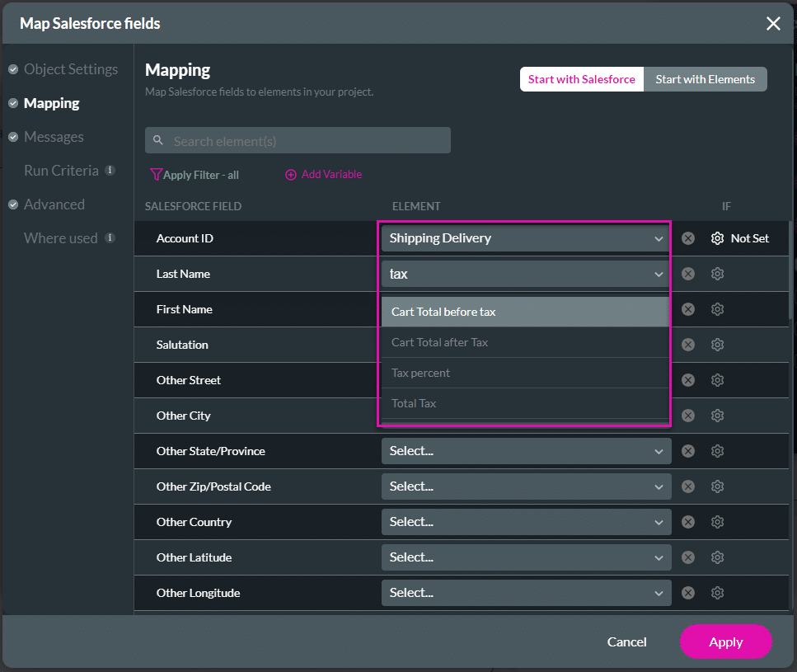Switch to Start with Elements mode
797x672 pixels.
click(705, 79)
